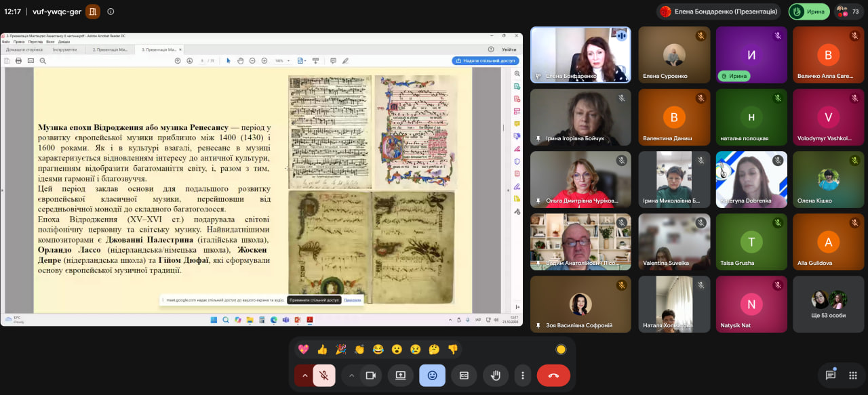Open the 'Ще 53 особи' tile

827,304
